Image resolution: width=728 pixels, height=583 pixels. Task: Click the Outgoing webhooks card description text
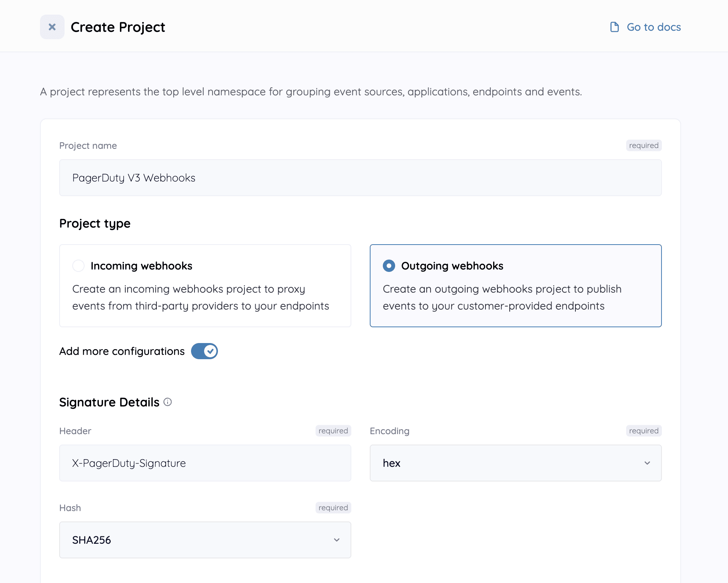[502, 297]
